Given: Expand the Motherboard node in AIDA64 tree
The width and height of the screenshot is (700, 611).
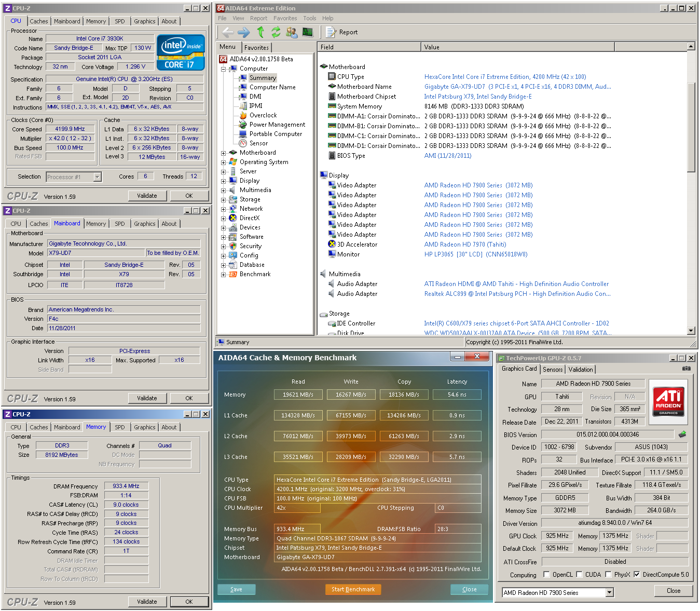Looking at the screenshot, I should (223, 153).
